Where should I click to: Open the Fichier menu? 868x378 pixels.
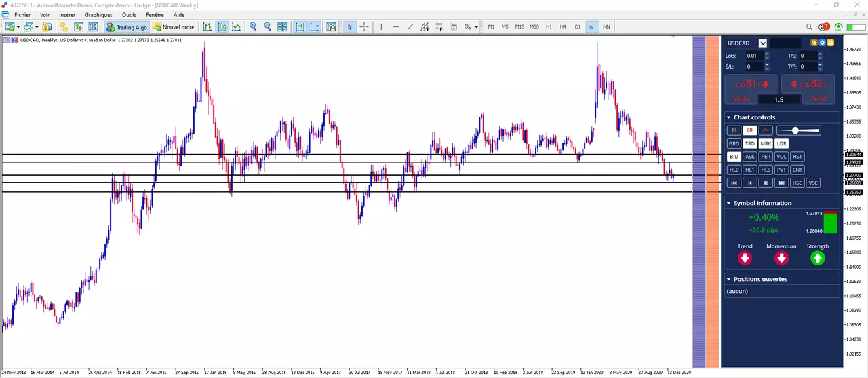click(x=22, y=14)
